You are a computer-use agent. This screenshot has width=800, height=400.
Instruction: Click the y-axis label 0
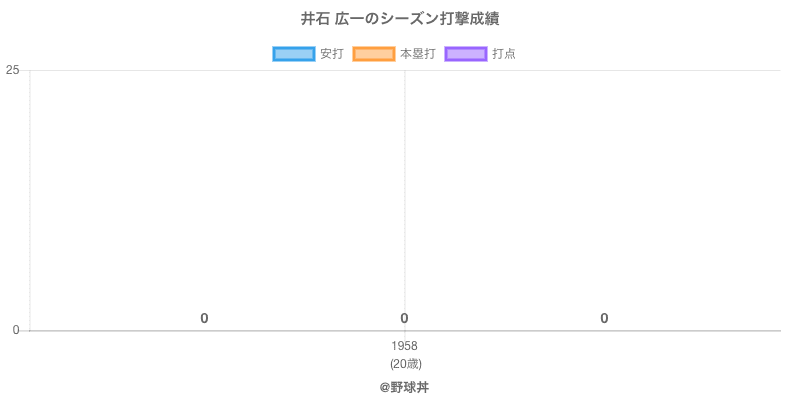click(x=16, y=330)
